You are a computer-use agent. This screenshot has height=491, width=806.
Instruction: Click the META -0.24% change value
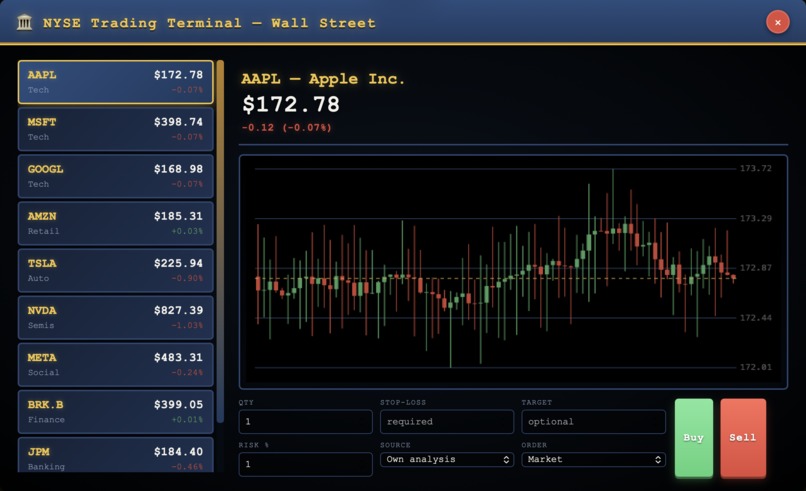coord(187,372)
